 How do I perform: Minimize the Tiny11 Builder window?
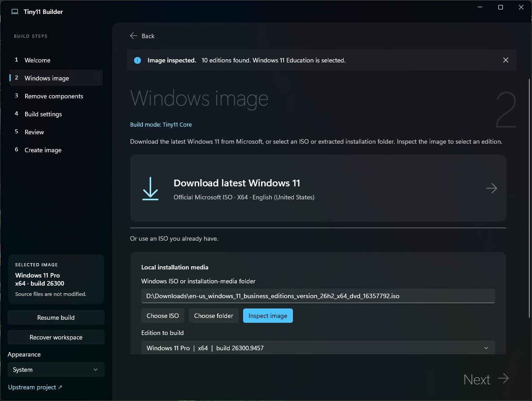[480, 7]
